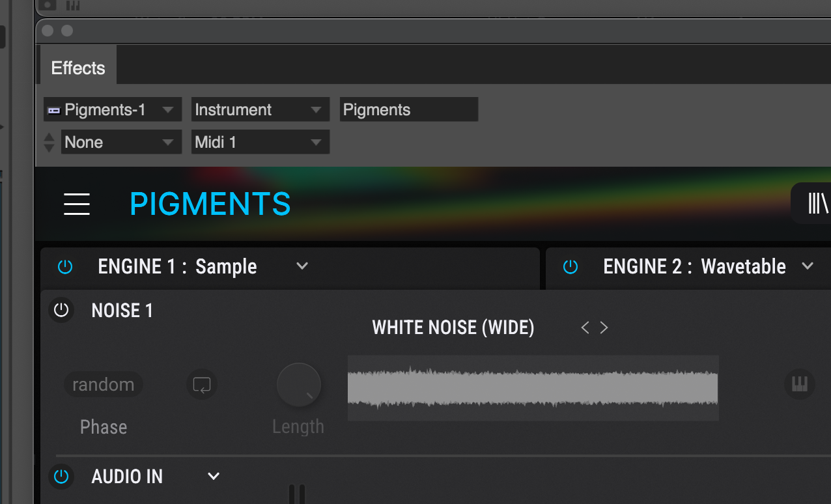The image size is (831, 504).
Task: Open the Midi 1 channel dropdown
Action: 261,142
